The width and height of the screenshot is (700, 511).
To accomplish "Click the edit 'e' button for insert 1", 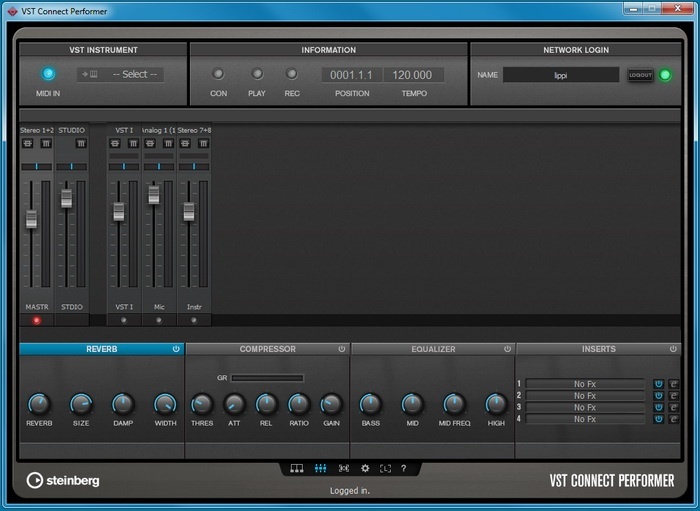I will tap(674, 384).
